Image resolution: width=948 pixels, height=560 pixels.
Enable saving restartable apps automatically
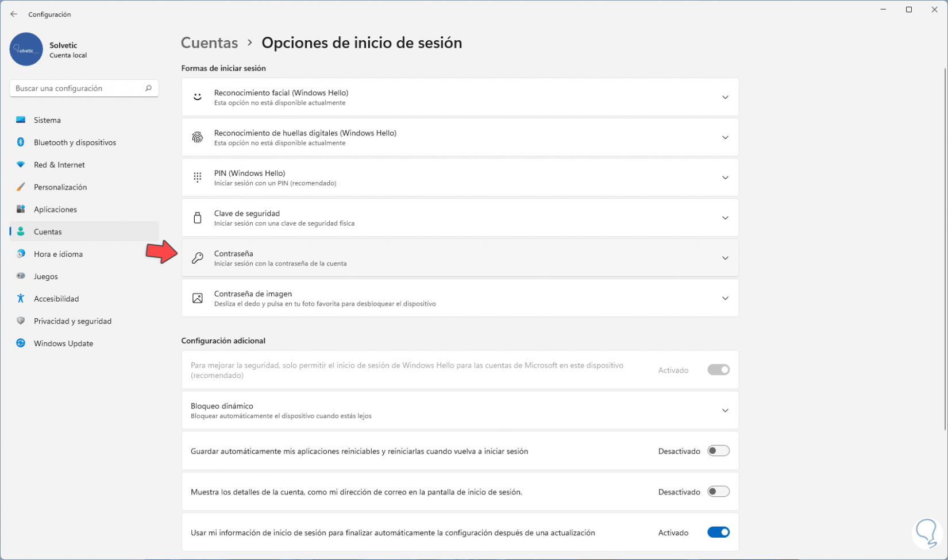point(718,451)
